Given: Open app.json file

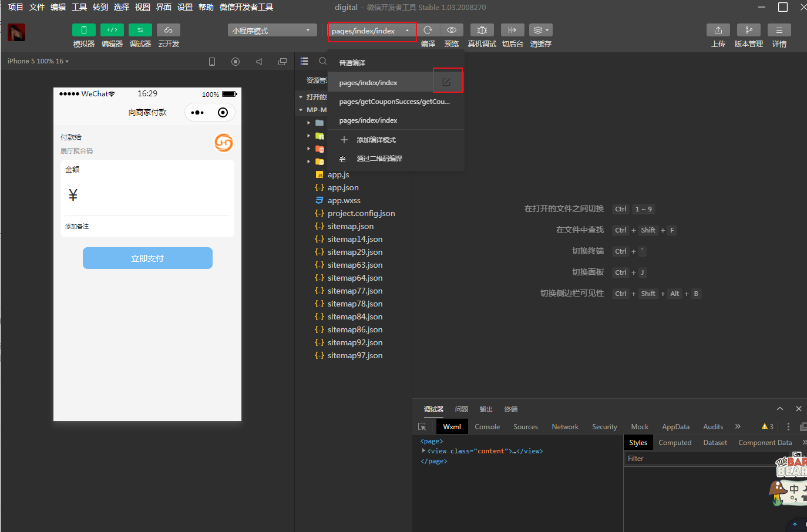Looking at the screenshot, I should (x=343, y=187).
